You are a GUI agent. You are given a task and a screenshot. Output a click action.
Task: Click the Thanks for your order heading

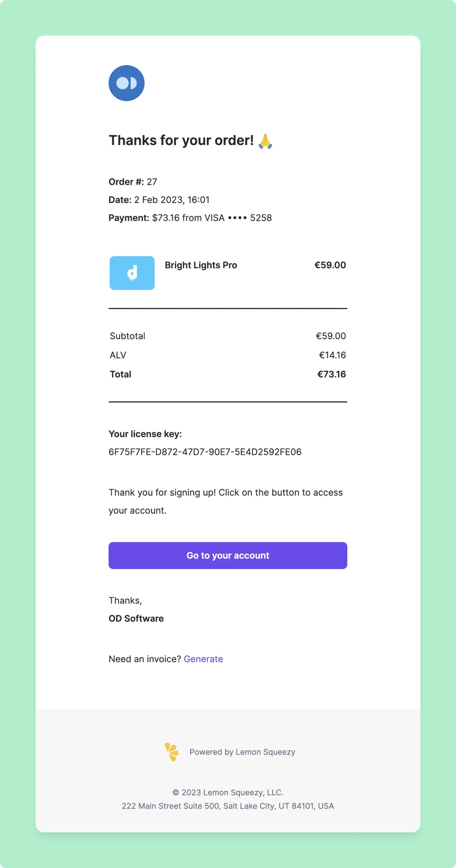(181, 140)
